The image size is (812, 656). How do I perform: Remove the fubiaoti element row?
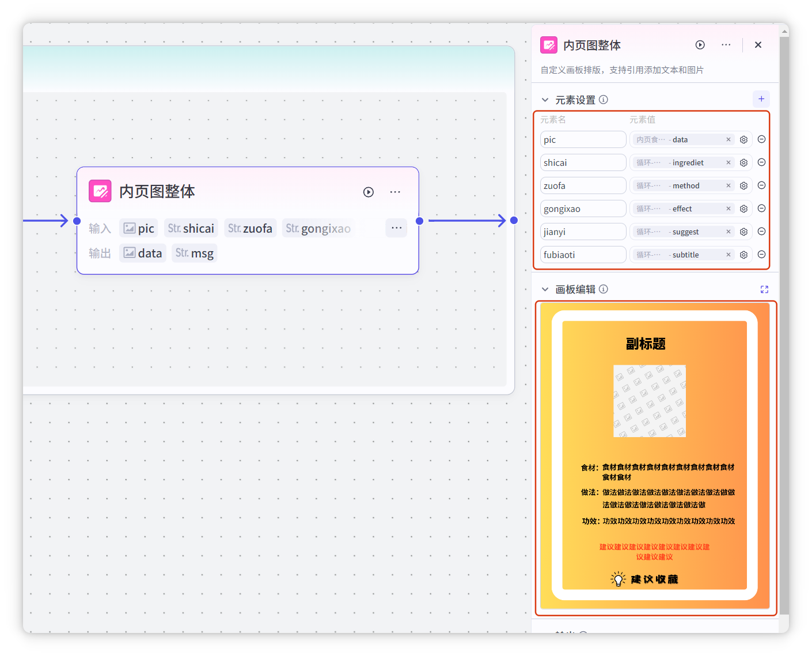click(x=761, y=255)
